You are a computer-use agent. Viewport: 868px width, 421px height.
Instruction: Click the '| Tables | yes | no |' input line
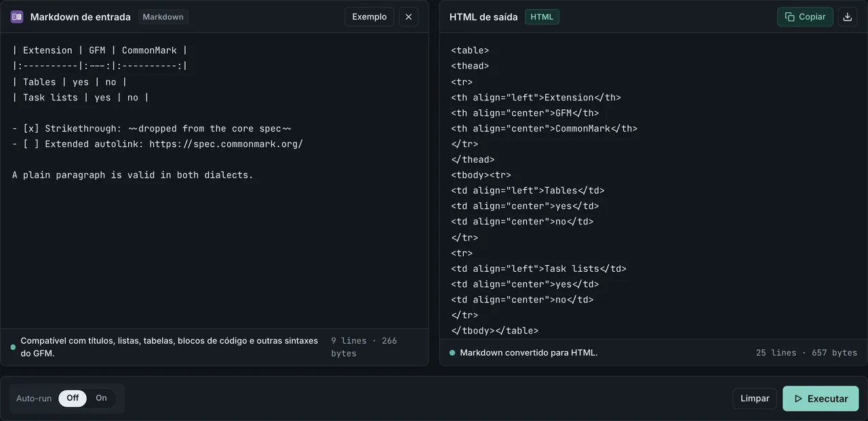(69, 81)
